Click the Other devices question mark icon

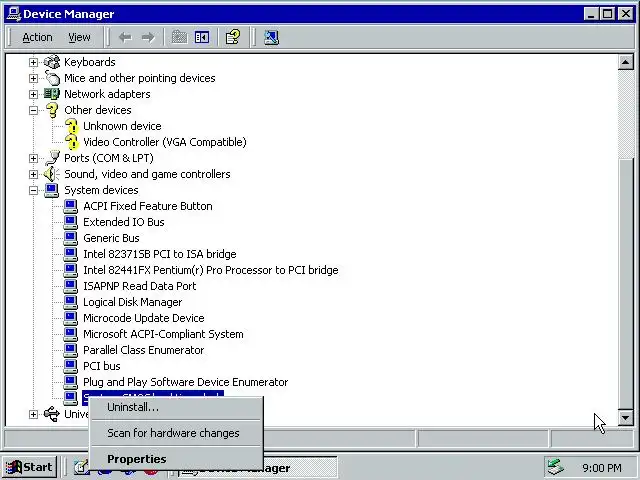point(52,110)
